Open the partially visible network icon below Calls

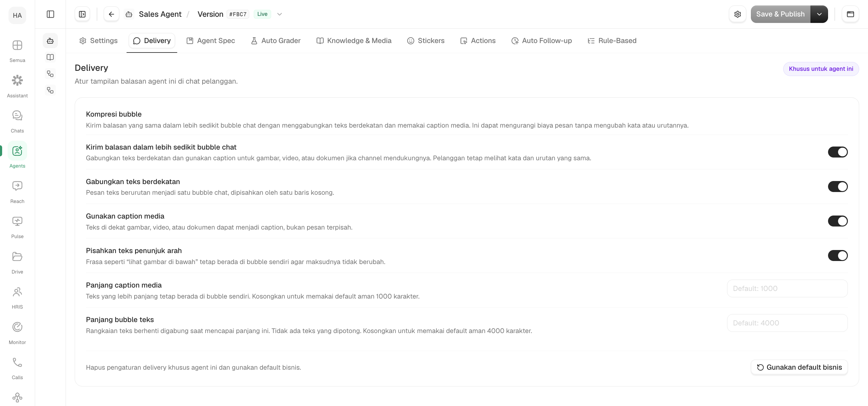click(x=17, y=397)
